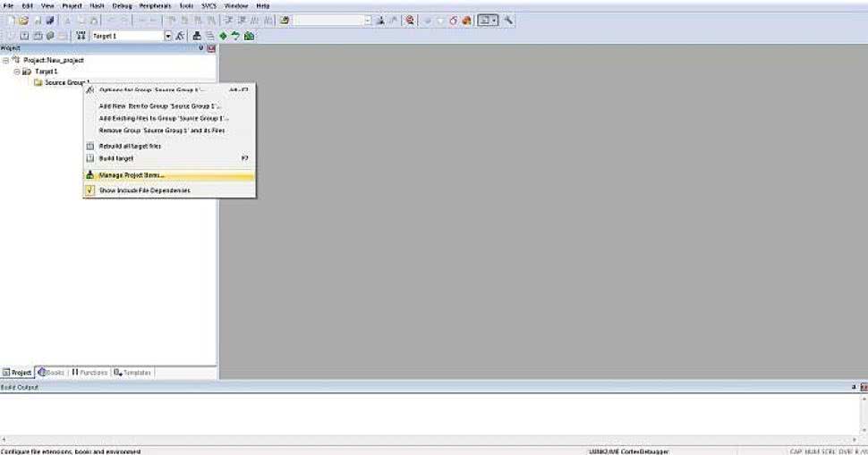868x455 pixels.
Task: Click the wrench Configuration icon
Action: [509, 20]
